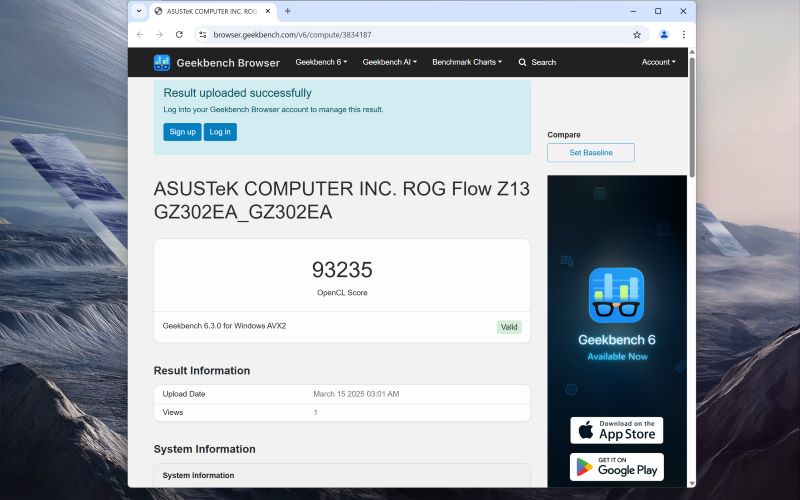This screenshot has width=800, height=500.
Task: Click the Geekbench Browser logo icon
Action: [162, 63]
